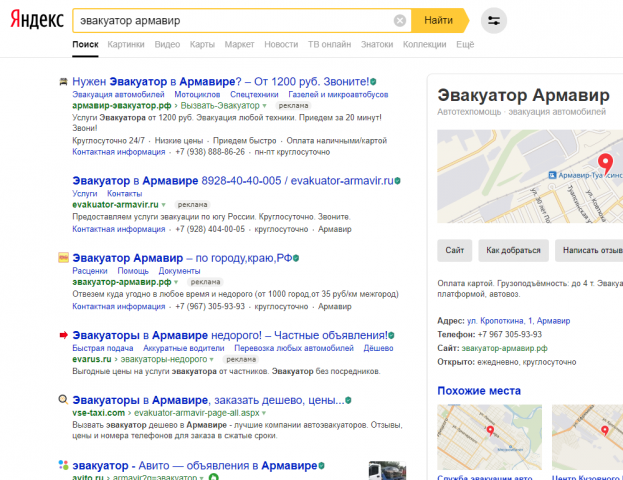623x480 pixels.
Task: Click the car favicon beside 'Нужен Эвакуатор' result
Action: click(x=63, y=82)
